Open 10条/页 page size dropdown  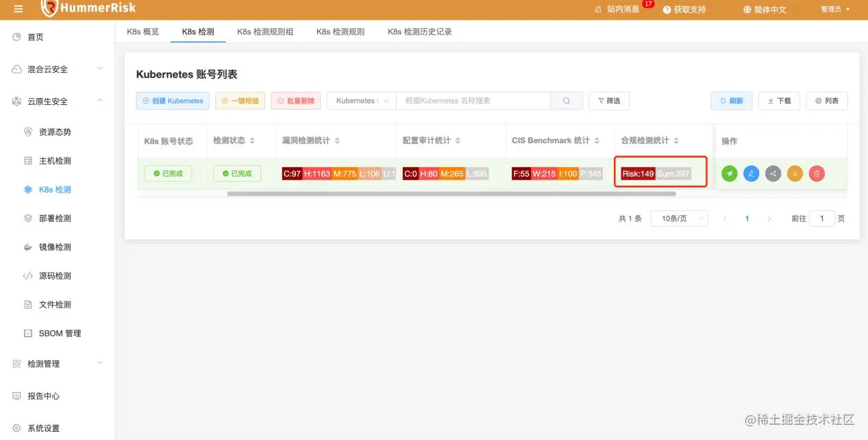pos(679,219)
